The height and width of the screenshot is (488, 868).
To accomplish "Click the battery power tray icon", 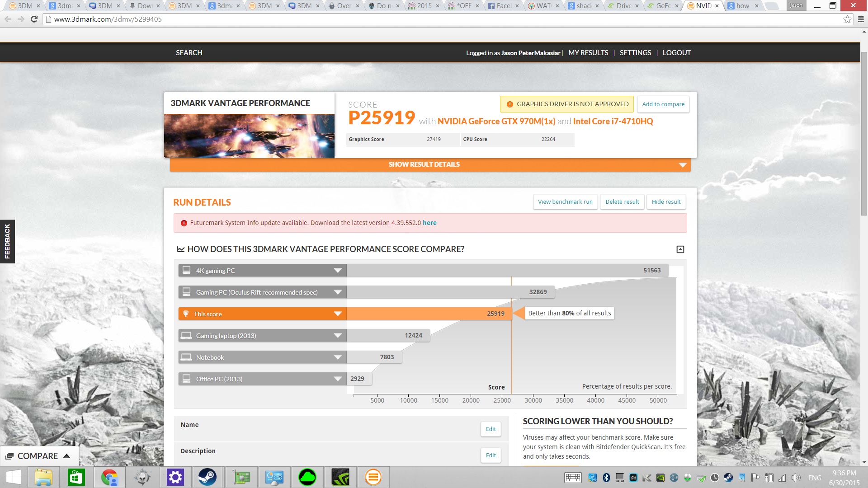I will (x=769, y=478).
